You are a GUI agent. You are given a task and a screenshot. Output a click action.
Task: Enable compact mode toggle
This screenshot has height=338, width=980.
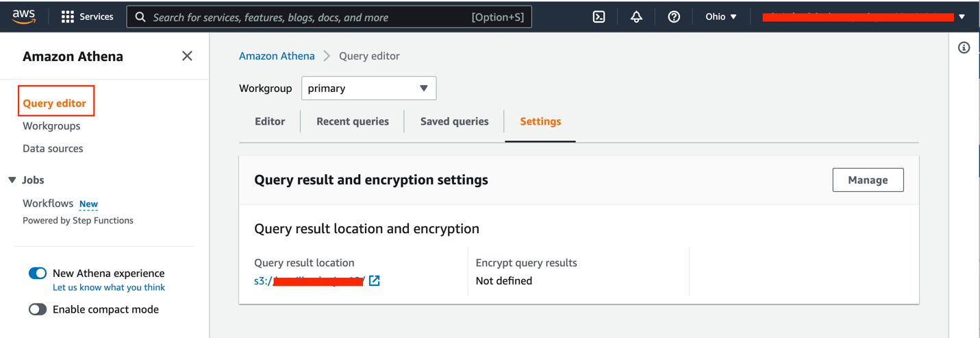[38, 309]
